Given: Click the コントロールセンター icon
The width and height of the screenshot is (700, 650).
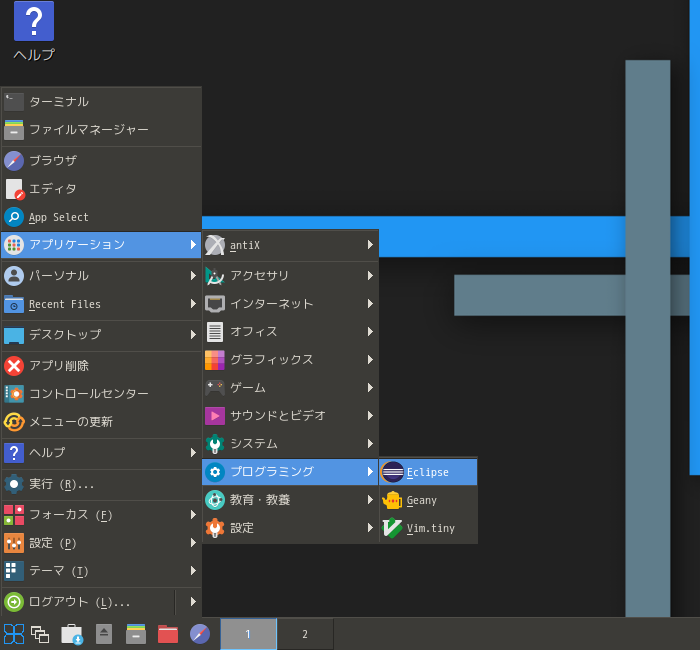Looking at the screenshot, I should click(x=14, y=394).
